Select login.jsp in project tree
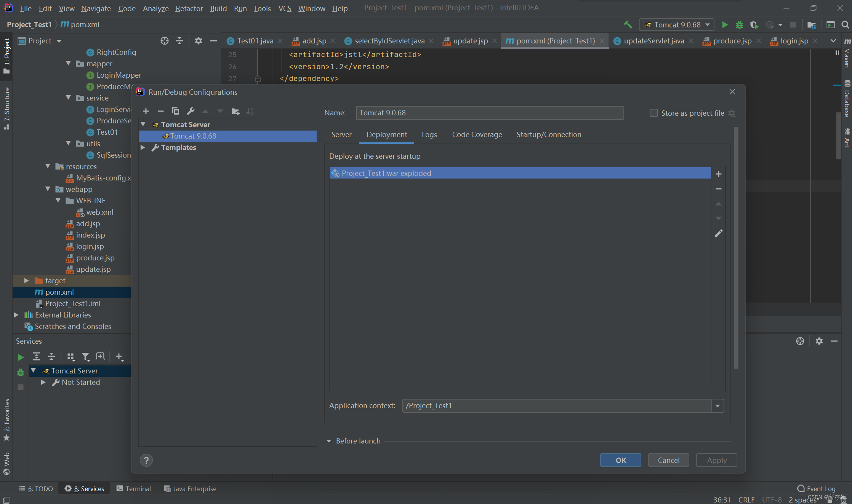Screen dimensions: 852x504 coord(90,246)
